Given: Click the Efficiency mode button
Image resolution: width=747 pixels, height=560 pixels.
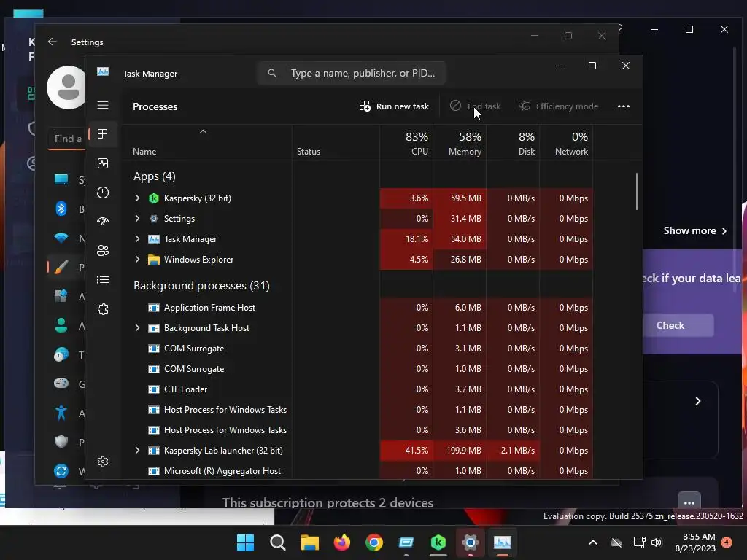Looking at the screenshot, I should click(x=558, y=106).
